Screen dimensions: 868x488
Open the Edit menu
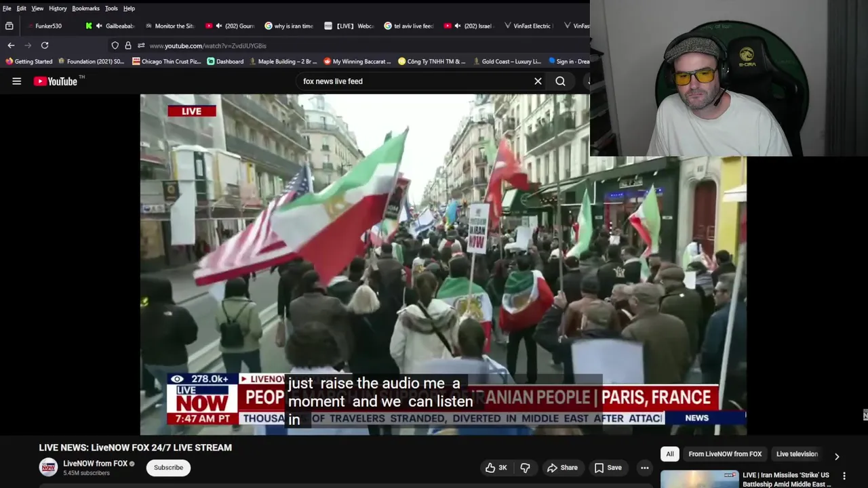tap(22, 8)
